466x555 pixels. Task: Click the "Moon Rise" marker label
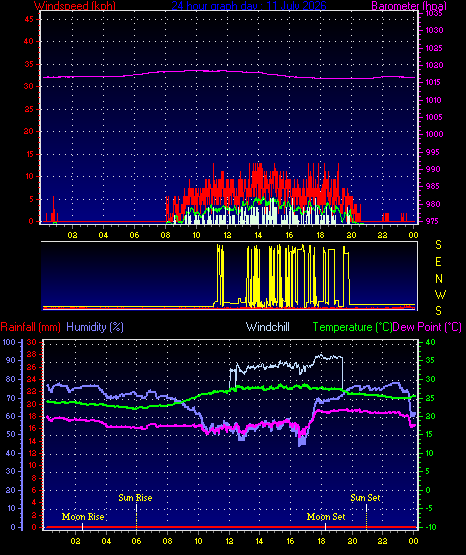pos(83,517)
